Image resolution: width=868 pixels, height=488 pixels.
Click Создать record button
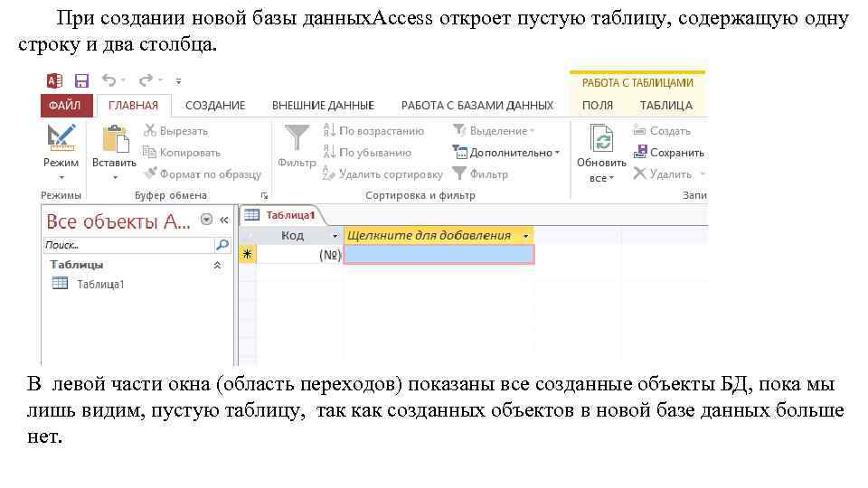click(x=662, y=131)
